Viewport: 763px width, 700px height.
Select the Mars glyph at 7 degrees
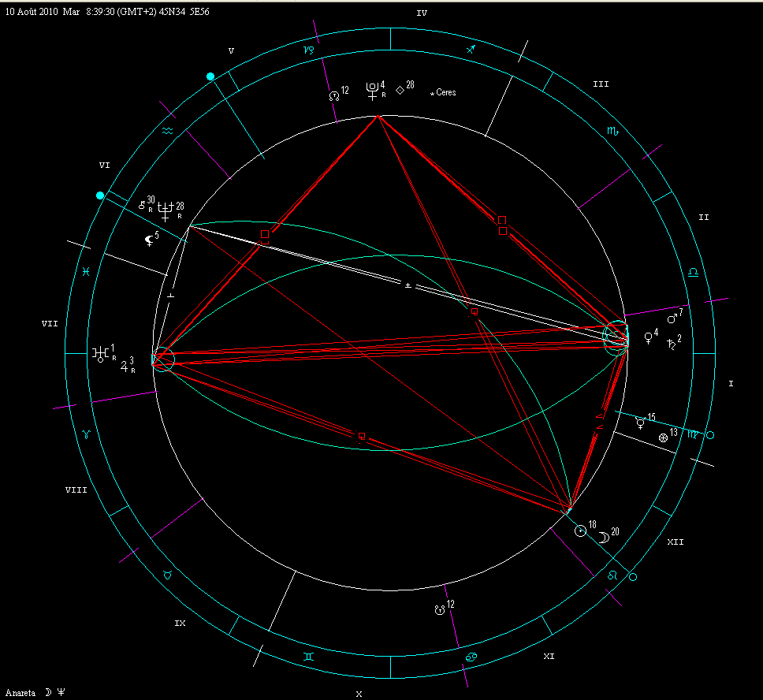coord(672,320)
